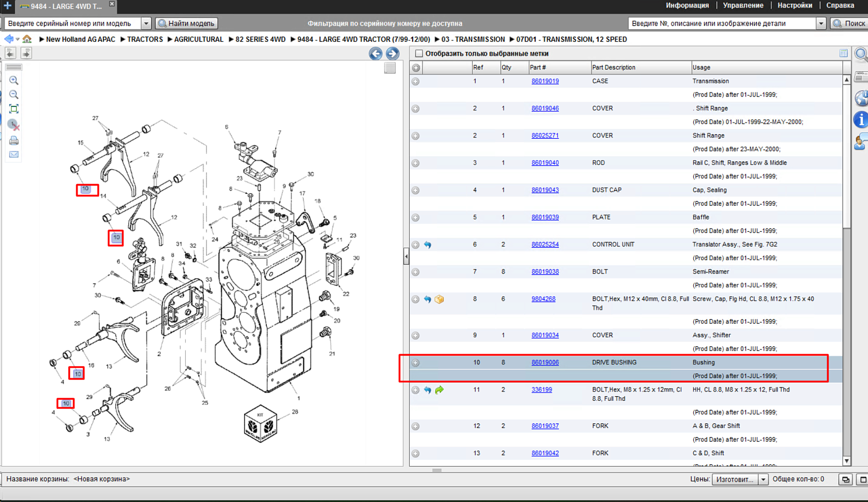The width and height of the screenshot is (868, 502).
Task: Open the Управление menu
Action: [x=743, y=5]
